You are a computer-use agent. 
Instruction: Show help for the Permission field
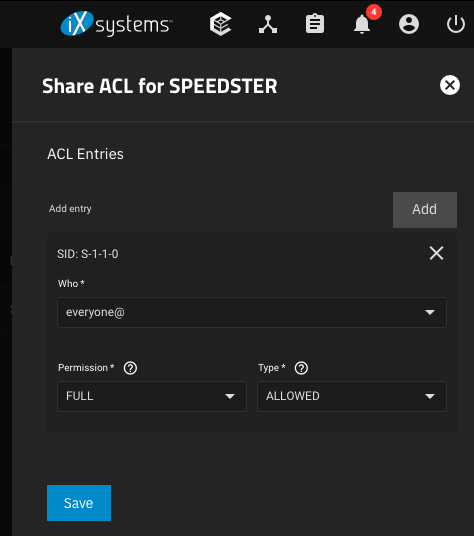130,368
